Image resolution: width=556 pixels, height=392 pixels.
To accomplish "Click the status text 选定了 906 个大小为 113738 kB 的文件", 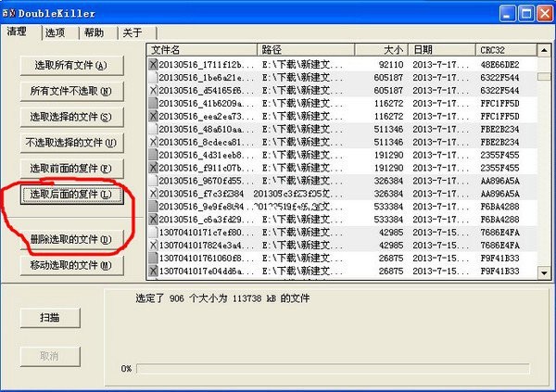I will point(222,298).
